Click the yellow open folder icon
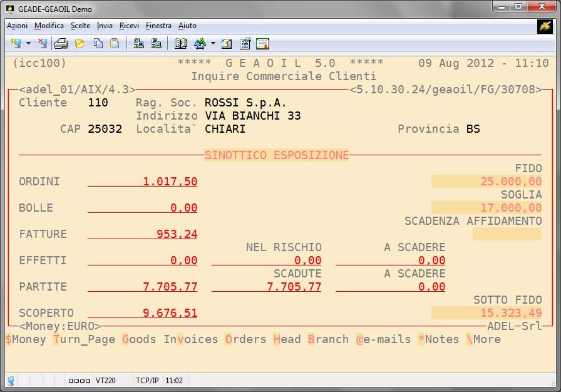The width and height of the screenshot is (561, 392). coord(80,43)
